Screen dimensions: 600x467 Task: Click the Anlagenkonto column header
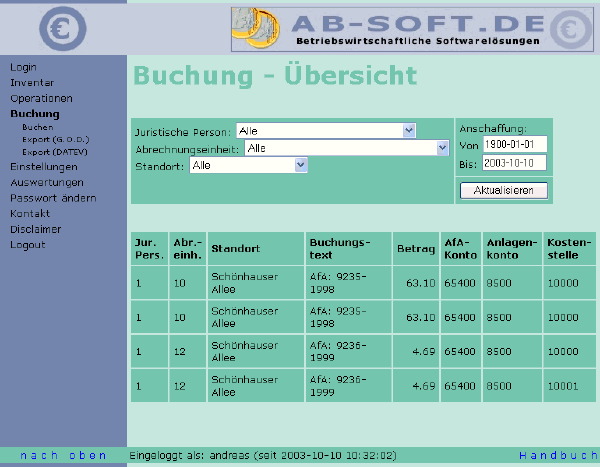coord(512,248)
